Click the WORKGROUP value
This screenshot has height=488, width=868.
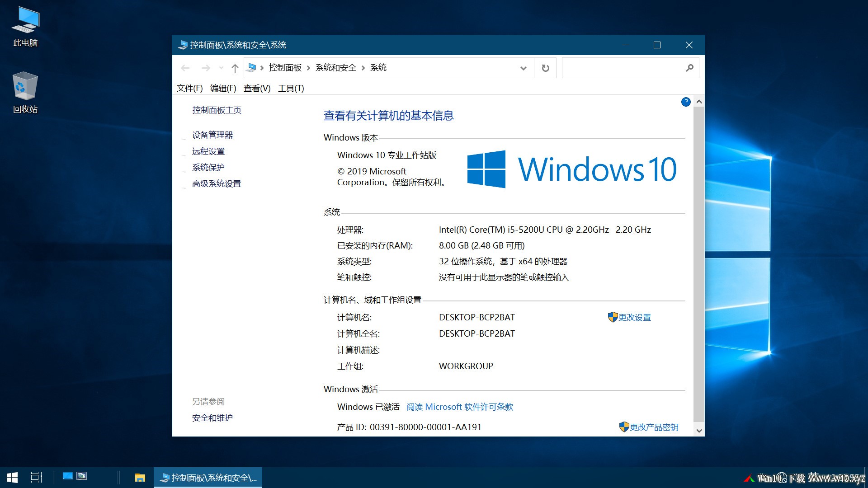tap(466, 366)
